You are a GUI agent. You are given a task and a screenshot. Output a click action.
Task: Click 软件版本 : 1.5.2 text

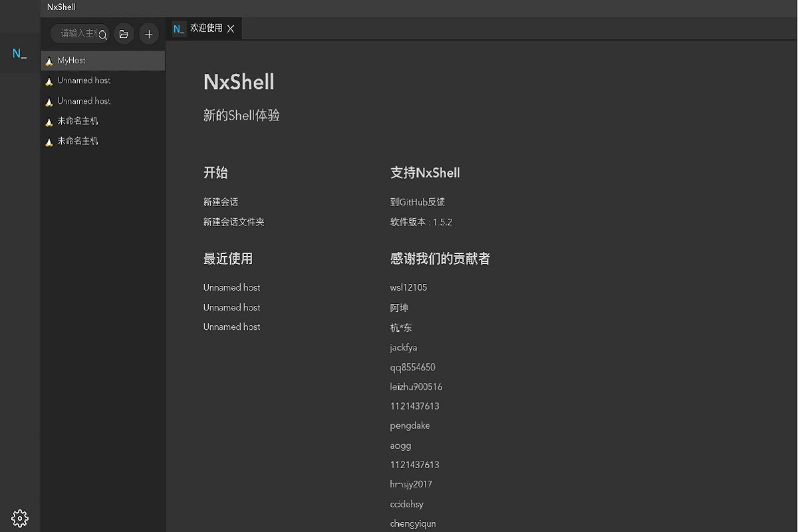[x=421, y=222]
